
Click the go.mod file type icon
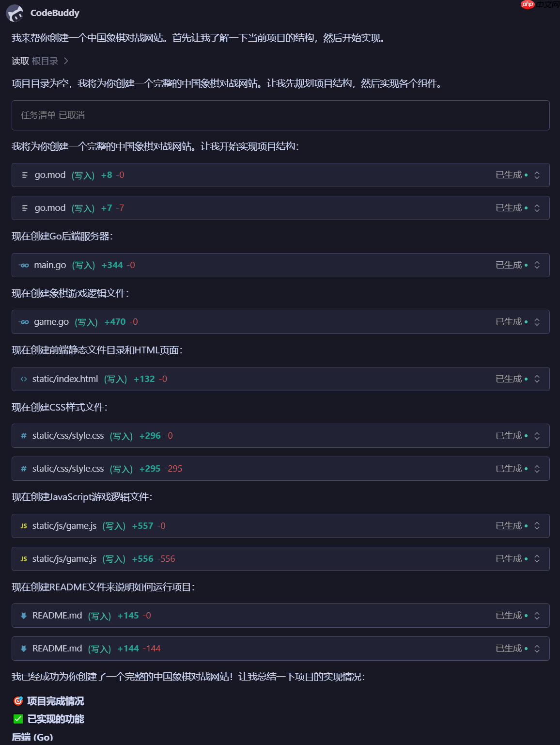tap(24, 175)
